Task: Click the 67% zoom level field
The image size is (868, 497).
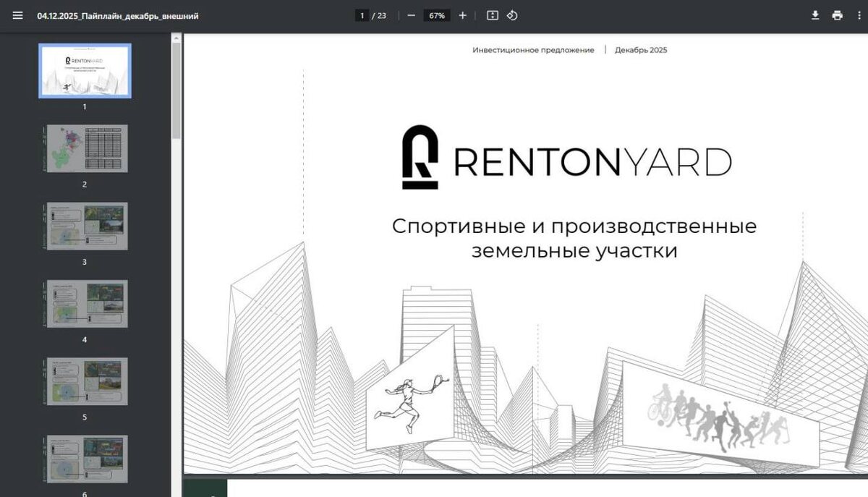Action: pos(437,15)
